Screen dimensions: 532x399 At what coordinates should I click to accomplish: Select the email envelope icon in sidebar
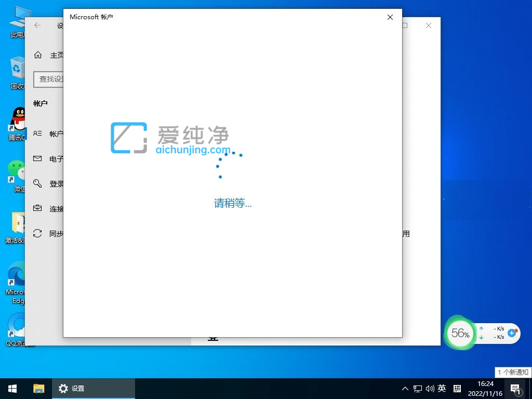(37, 158)
